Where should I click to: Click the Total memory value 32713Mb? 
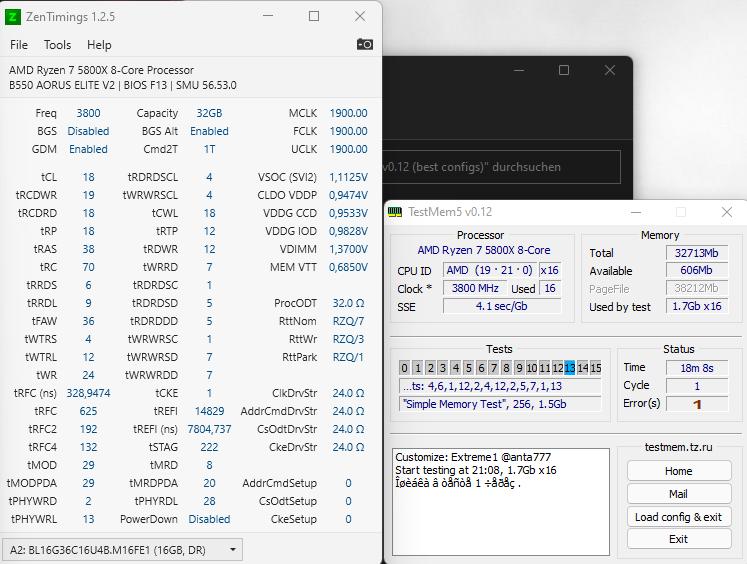[x=697, y=253]
